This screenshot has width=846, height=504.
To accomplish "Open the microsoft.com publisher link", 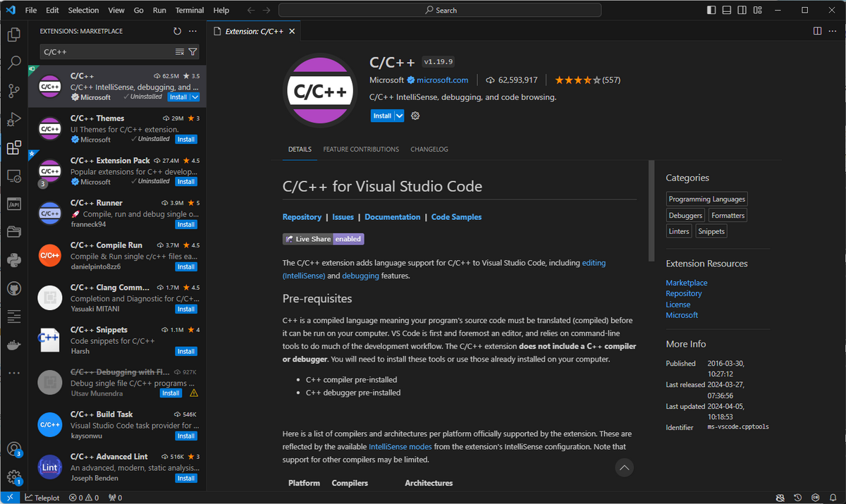I will click(442, 80).
